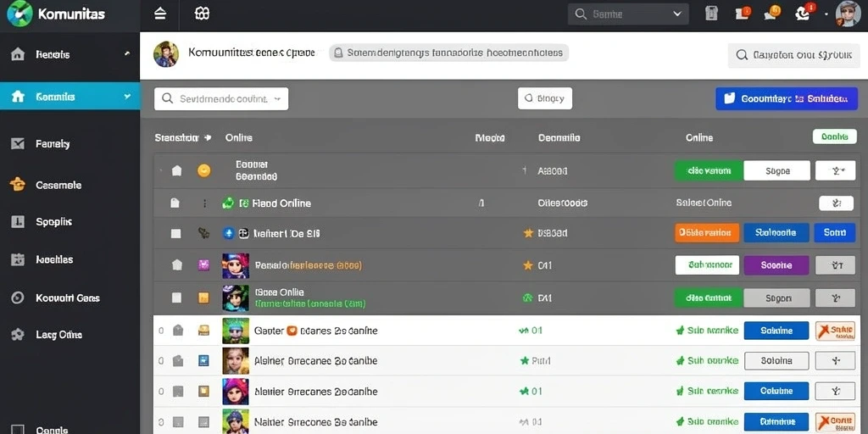Open the filter dropdown below the profile header
The width and height of the screenshot is (868, 434).
[x=221, y=98]
